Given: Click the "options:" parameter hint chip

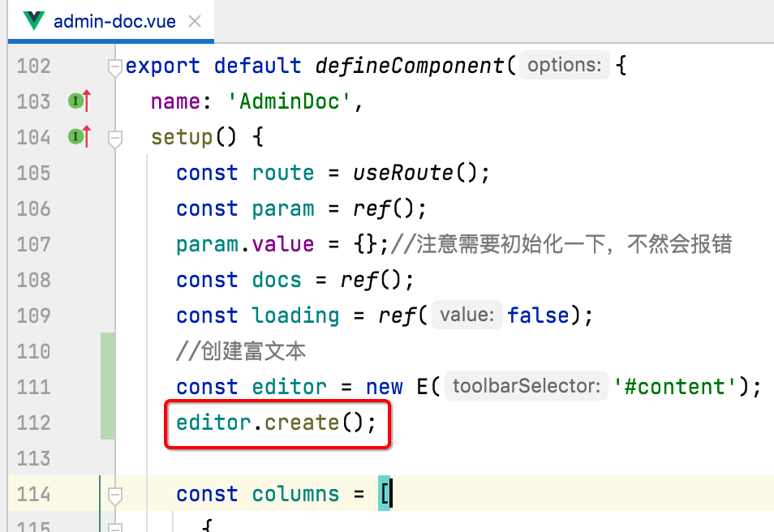Looking at the screenshot, I should click(x=565, y=65).
